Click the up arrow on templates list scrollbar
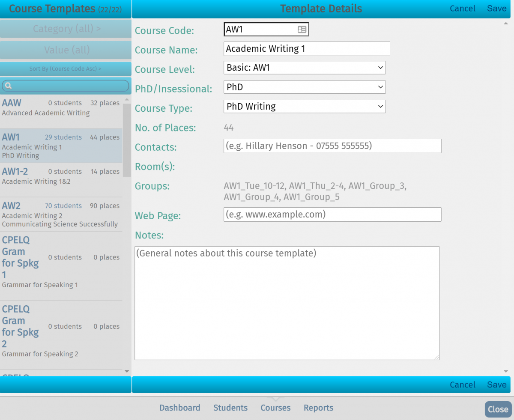 [127, 99]
